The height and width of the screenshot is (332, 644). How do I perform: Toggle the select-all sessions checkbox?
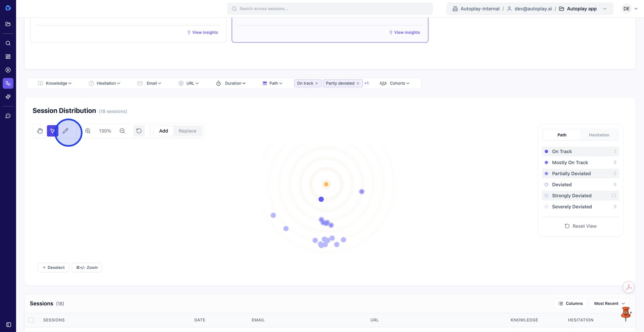pyautogui.click(x=31, y=320)
